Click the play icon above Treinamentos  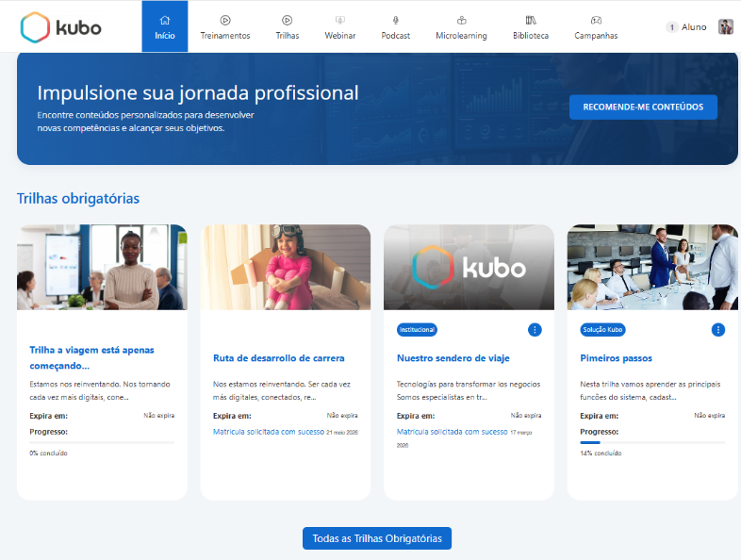pos(225,21)
